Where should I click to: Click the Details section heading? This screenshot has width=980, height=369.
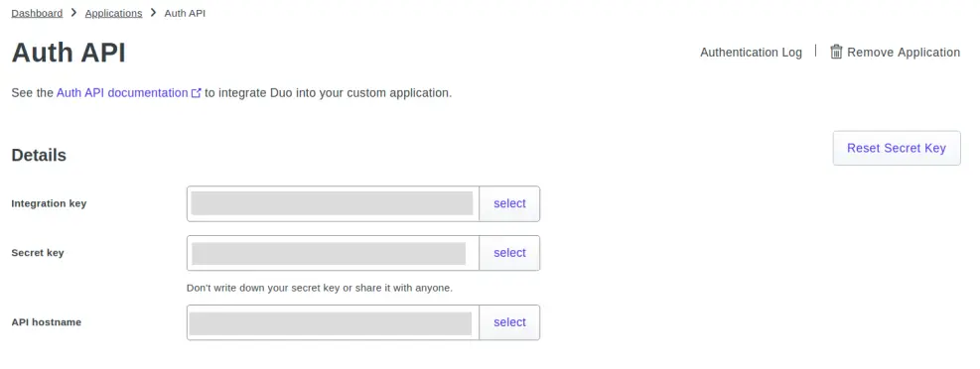click(x=39, y=155)
